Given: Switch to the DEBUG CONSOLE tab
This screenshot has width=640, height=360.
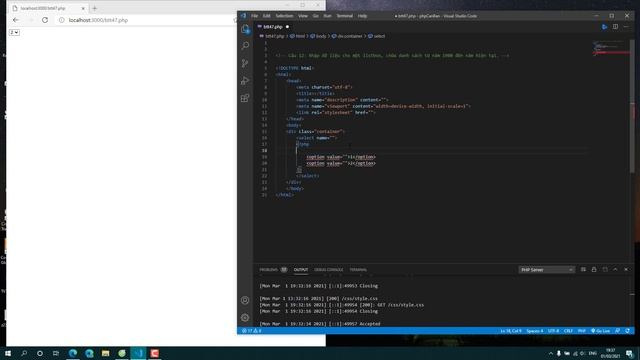Looking at the screenshot, I should (x=329, y=270).
